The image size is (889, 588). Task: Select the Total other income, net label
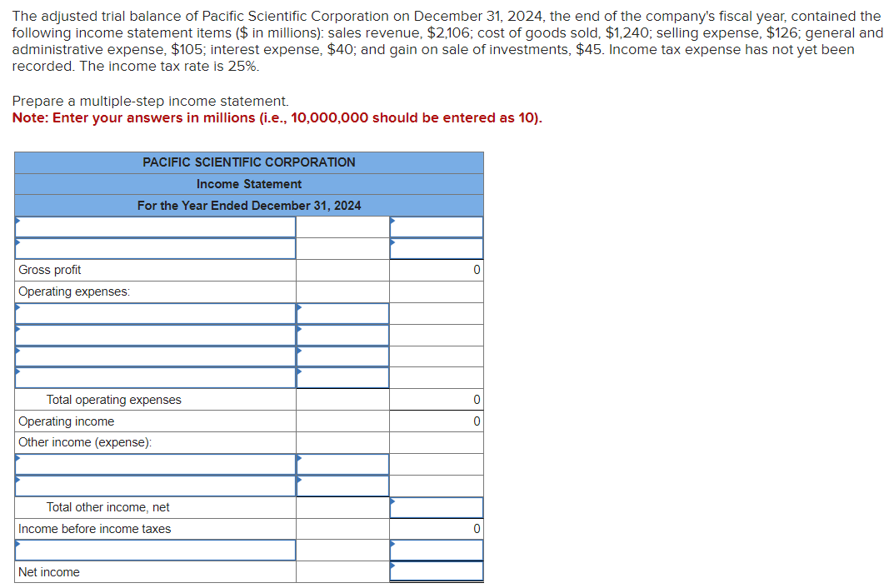coord(107,507)
